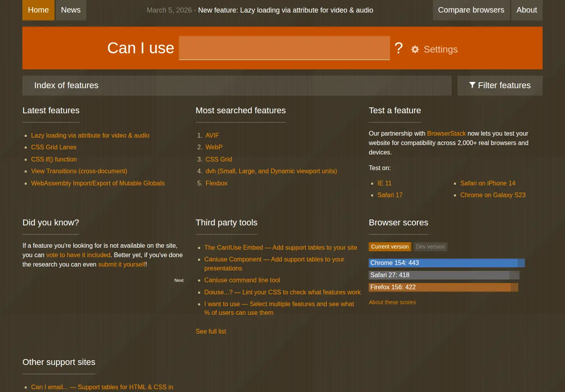The width and height of the screenshot is (565, 392).
Task: Click 'submit it yourself' link
Action: (x=122, y=264)
